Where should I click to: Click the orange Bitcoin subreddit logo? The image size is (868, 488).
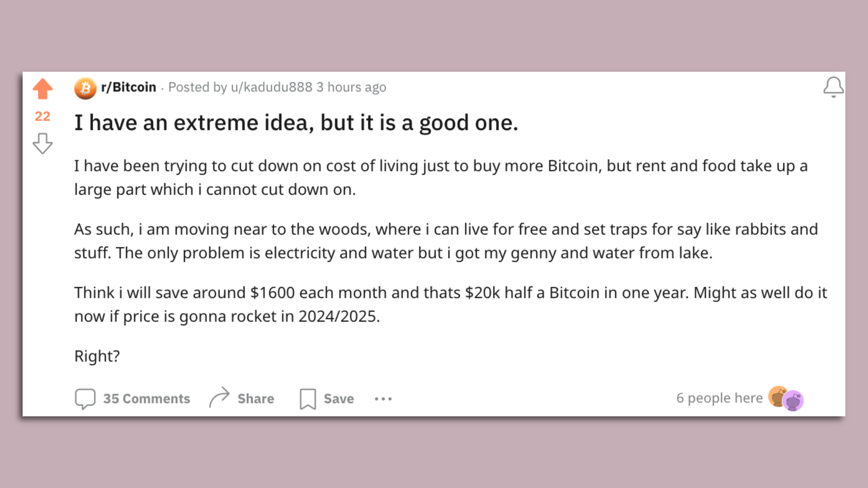tap(85, 88)
